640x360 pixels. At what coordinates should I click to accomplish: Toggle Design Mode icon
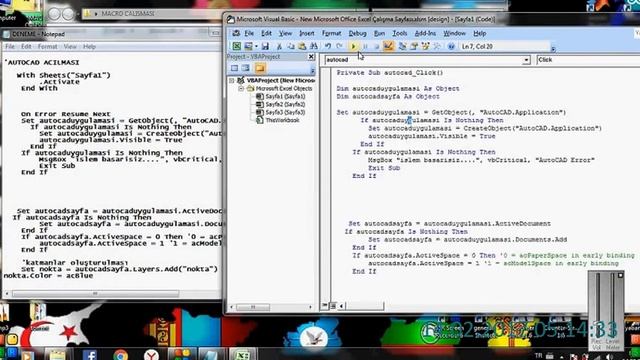[x=388, y=47]
